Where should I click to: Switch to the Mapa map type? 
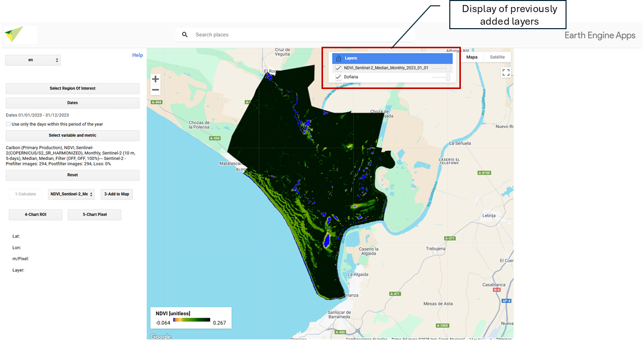[x=472, y=57]
